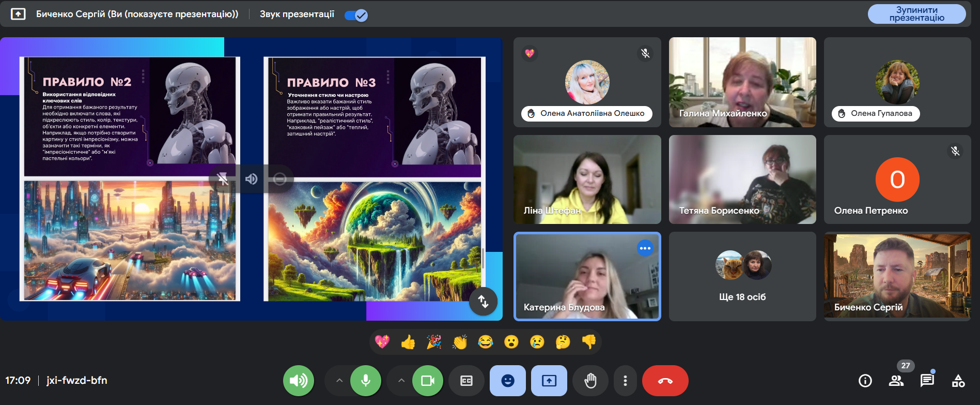
Task: Send the clapping hands reaction
Action: pos(459,342)
